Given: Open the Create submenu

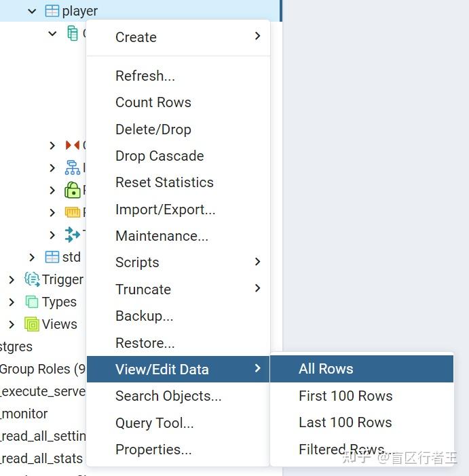Looking at the screenshot, I should (179, 37).
